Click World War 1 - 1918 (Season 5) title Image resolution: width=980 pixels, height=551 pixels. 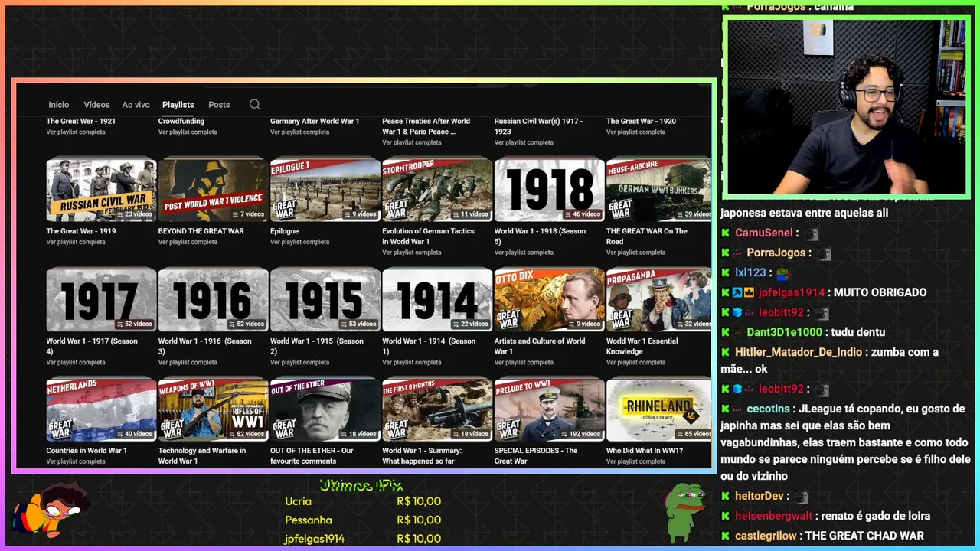[x=540, y=236]
